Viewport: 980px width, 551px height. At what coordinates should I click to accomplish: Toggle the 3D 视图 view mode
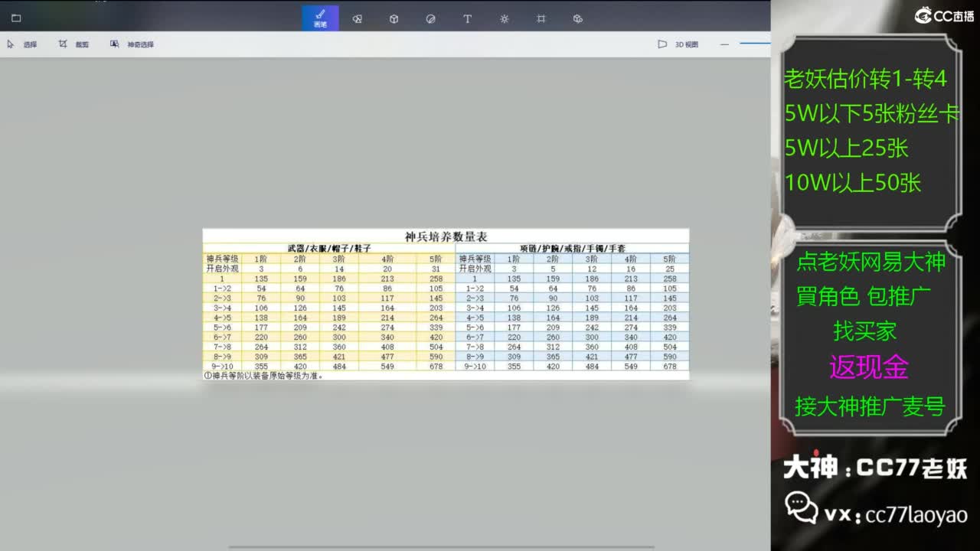[678, 44]
